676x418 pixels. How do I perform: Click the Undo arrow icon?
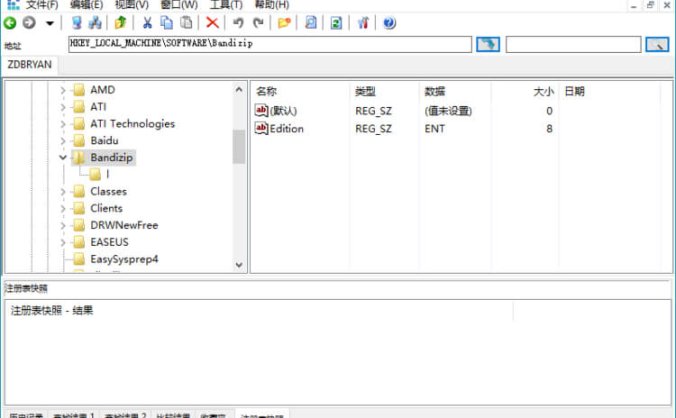click(x=238, y=23)
